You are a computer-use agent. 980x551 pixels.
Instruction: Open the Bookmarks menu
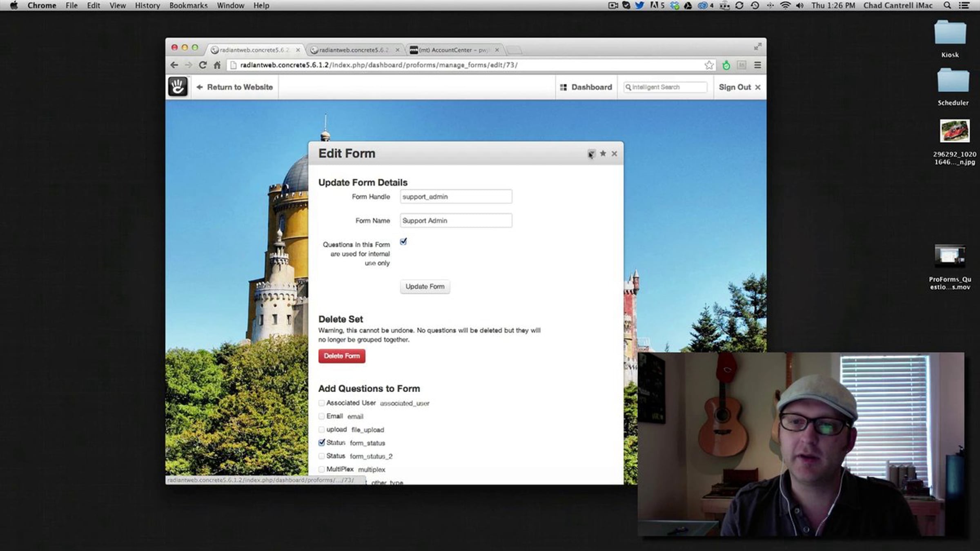click(188, 5)
